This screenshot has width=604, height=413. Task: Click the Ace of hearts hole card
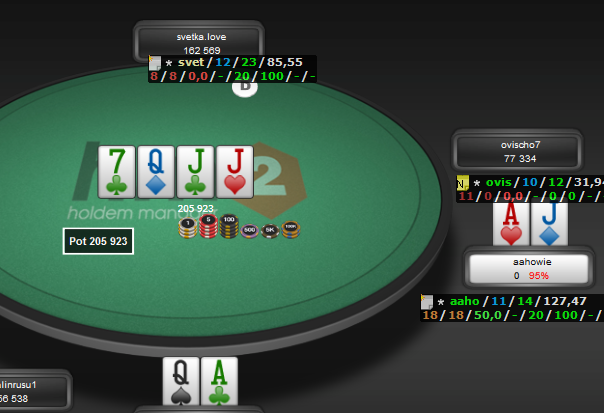coord(511,224)
